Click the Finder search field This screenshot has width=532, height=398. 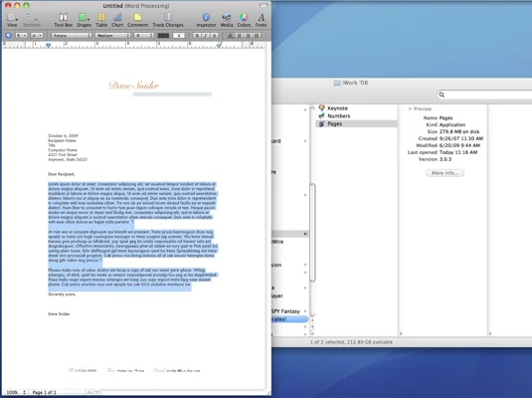click(485, 95)
